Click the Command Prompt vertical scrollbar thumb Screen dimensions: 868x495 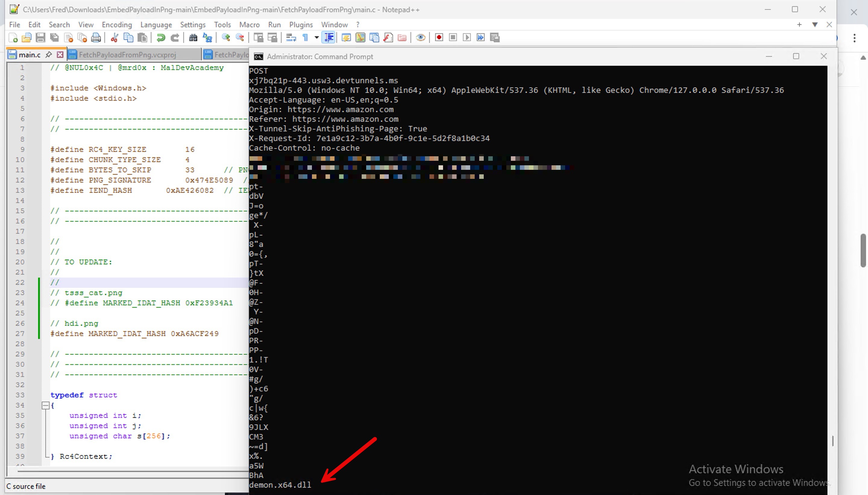(x=833, y=441)
